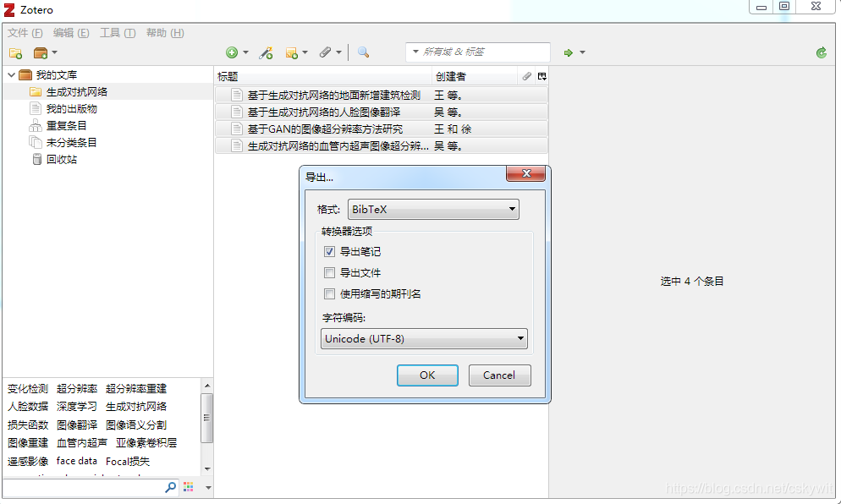Click the tag pane scroll up arrow
The image size is (841, 504).
[207, 386]
